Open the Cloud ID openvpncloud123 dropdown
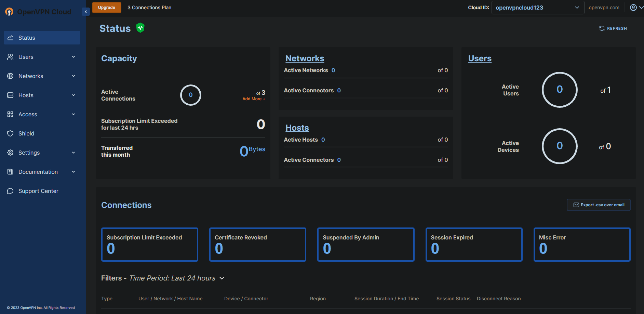The height and width of the screenshot is (314, 644). click(538, 8)
